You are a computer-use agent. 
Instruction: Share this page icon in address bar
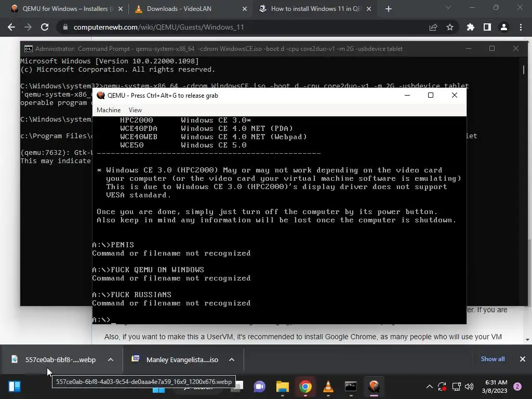click(x=433, y=27)
